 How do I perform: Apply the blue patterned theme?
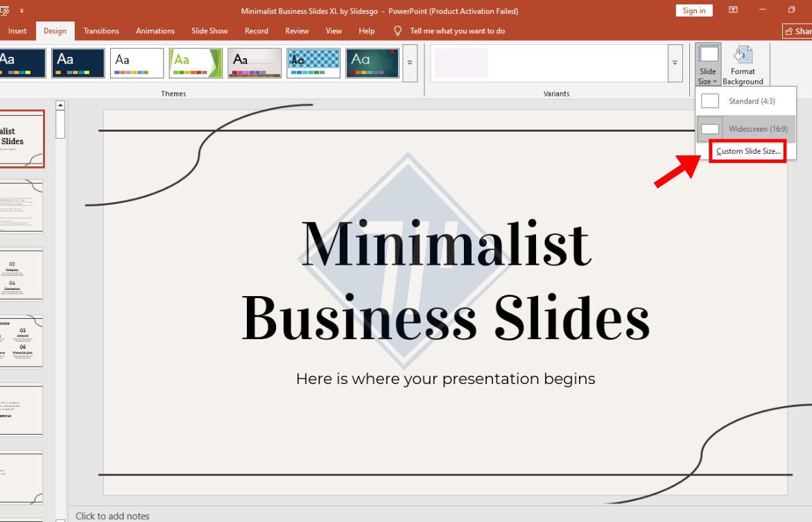(x=313, y=63)
